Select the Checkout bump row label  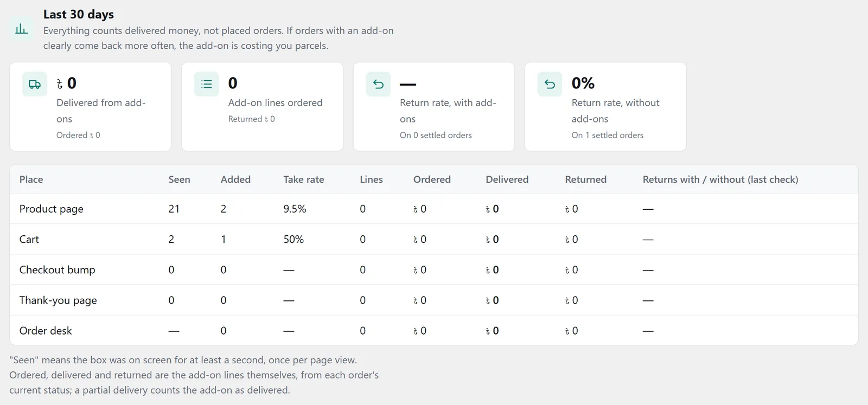[x=57, y=270]
